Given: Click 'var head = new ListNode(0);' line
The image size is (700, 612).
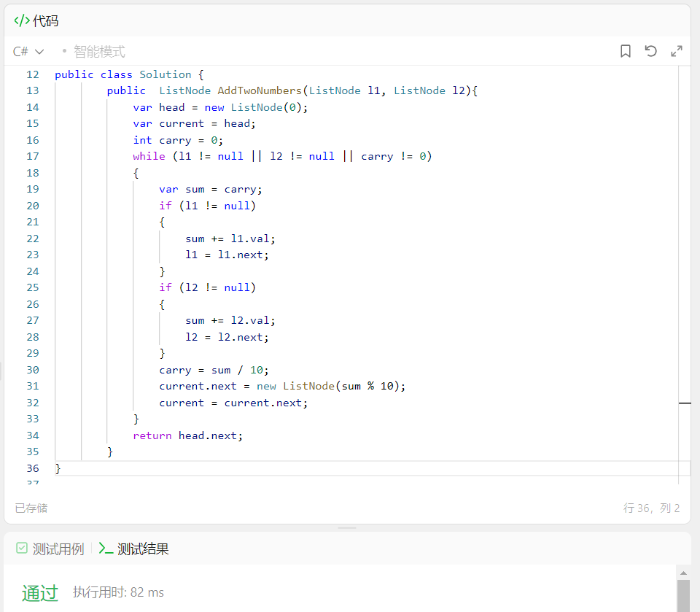Looking at the screenshot, I should click(x=220, y=107).
